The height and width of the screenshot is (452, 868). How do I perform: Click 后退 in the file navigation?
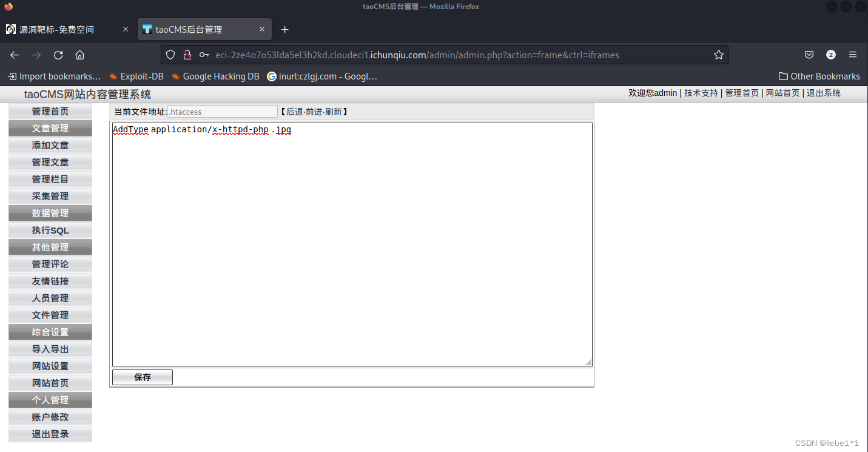[294, 112]
